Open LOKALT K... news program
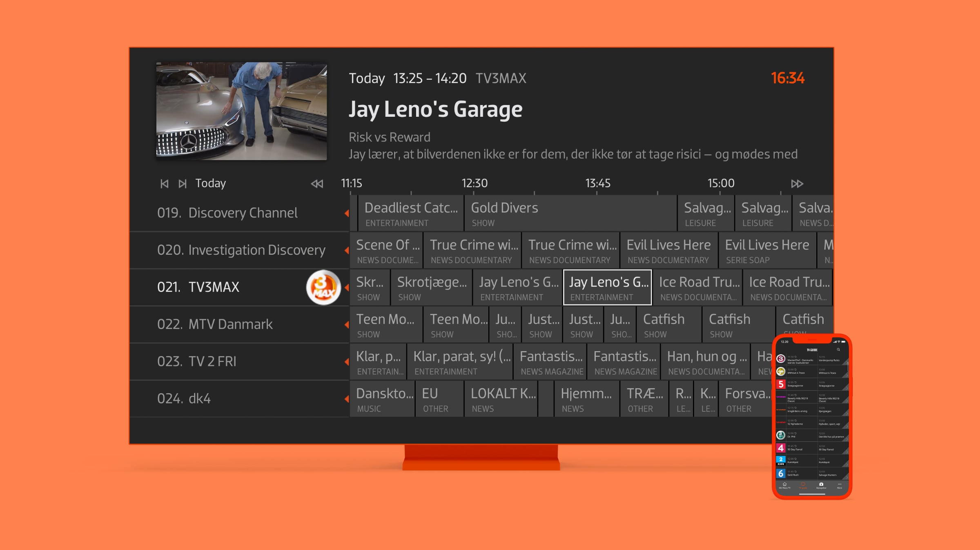This screenshot has width=980, height=550. click(x=501, y=399)
